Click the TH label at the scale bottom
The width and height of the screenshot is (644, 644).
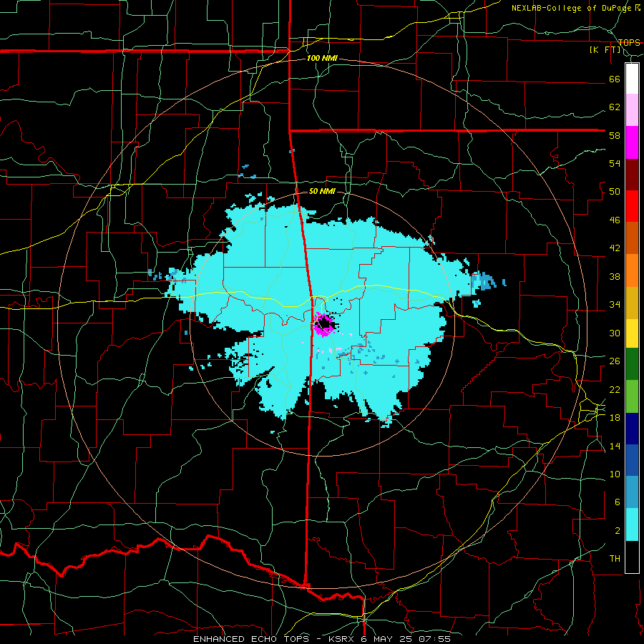pyautogui.click(x=615, y=559)
